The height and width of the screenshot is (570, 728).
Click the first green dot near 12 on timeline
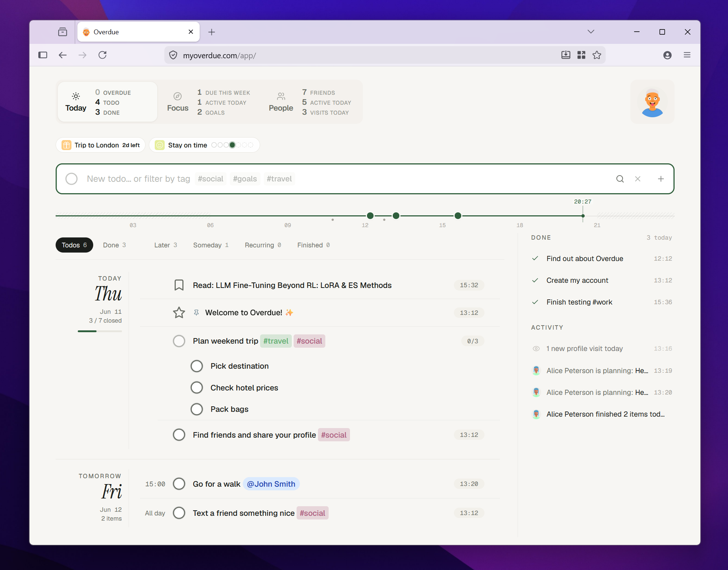click(x=370, y=216)
